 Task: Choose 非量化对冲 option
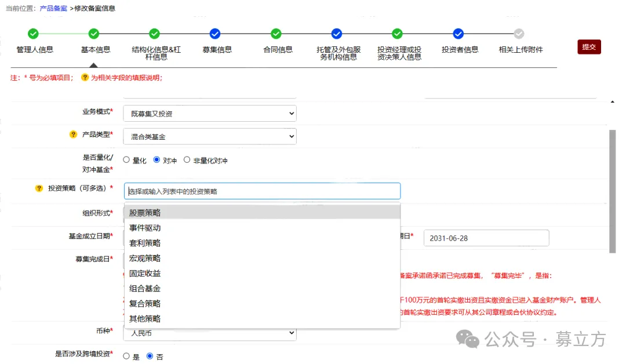[x=187, y=161]
